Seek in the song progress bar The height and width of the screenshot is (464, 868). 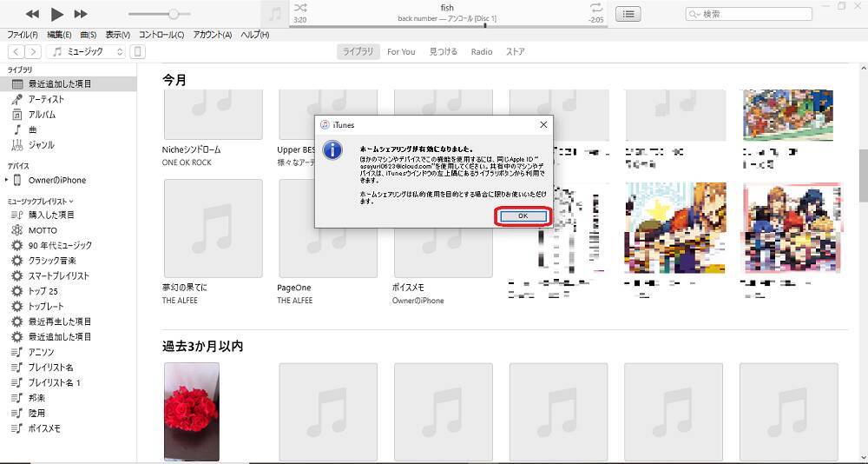point(448,25)
